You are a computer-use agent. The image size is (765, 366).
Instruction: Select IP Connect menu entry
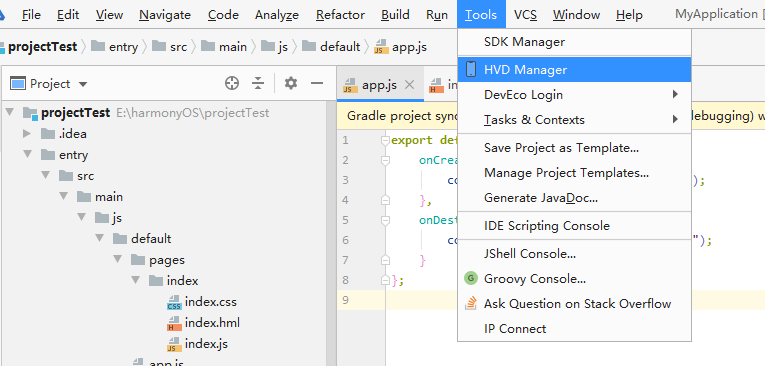[574, 329]
